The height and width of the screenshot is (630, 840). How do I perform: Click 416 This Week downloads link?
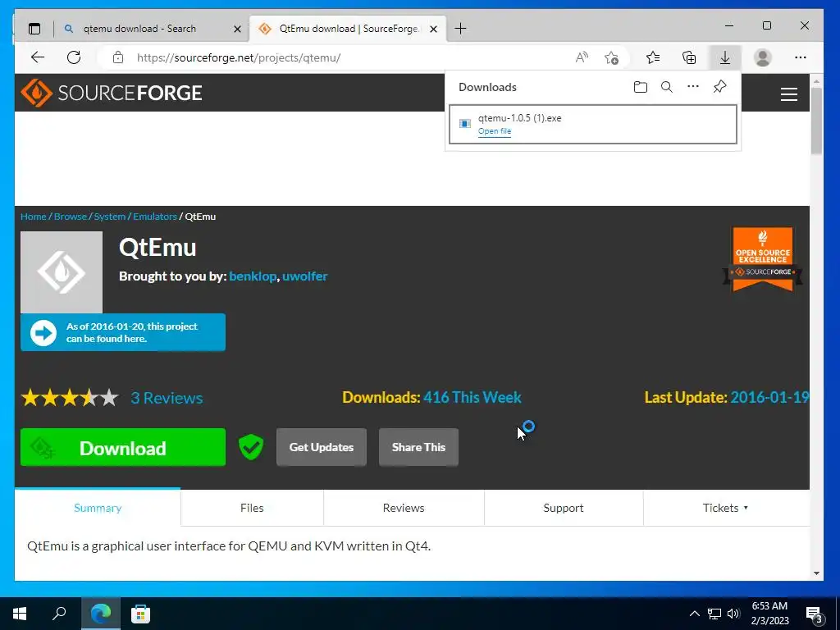pos(472,397)
